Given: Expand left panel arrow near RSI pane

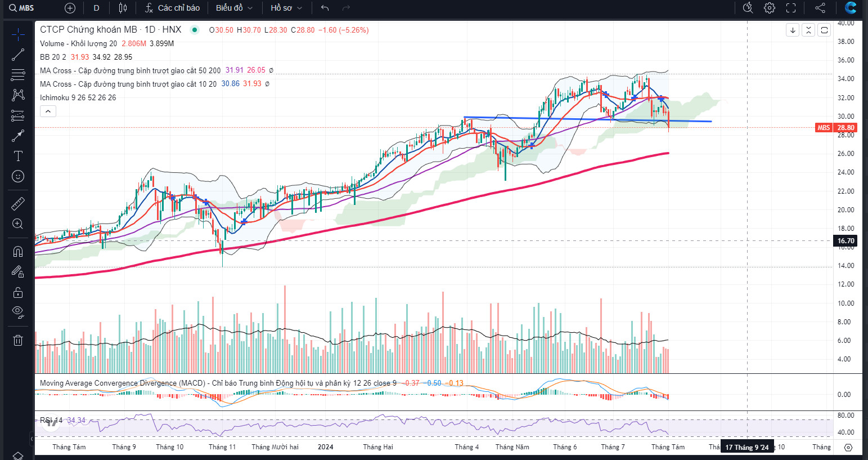Looking at the screenshot, I should coord(32,438).
